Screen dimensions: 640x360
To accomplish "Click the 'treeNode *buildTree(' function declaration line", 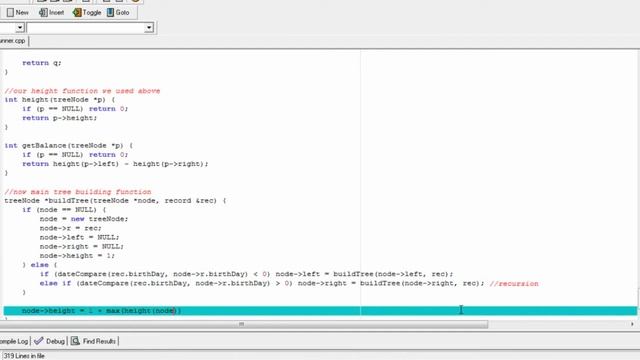I will pos(115,200).
